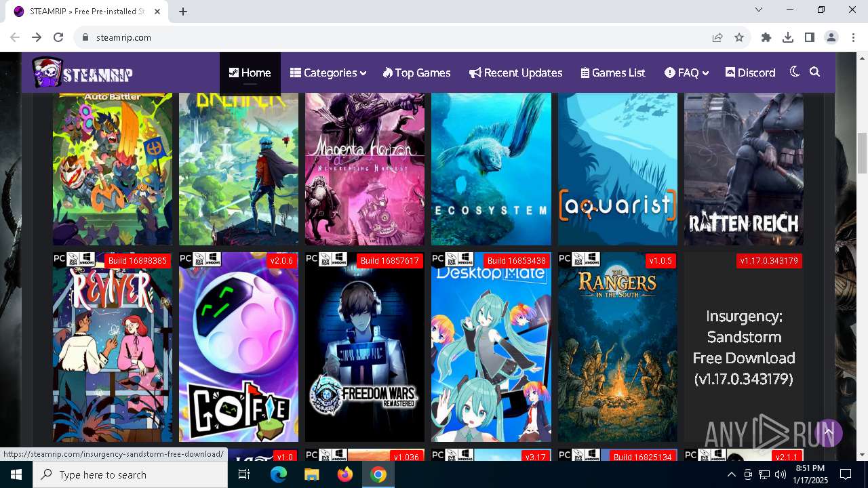
Task: Open the site search magnifier icon
Action: click(x=815, y=72)
